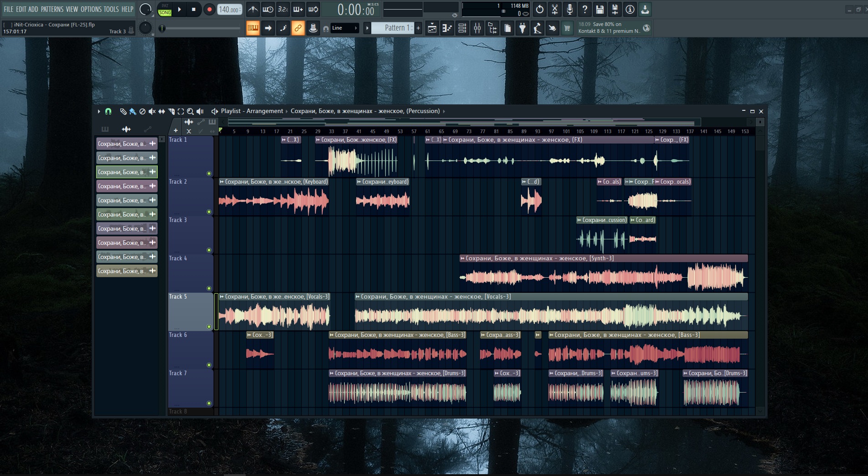The width and height of the screenshot is (868, 476).
Task: Open the Playlist options arrow menu
Action: pyautogui.click(x=99, y=111)
